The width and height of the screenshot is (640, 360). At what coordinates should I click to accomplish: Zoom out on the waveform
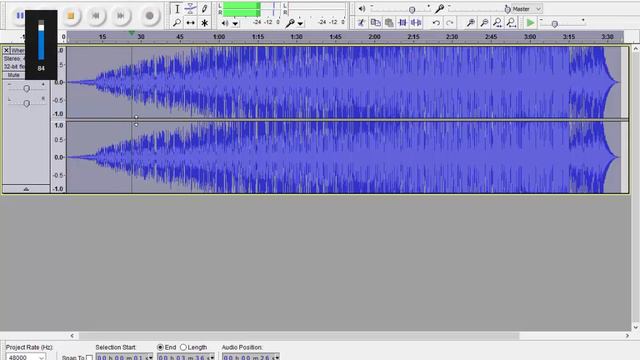click(x=484, y=23)
